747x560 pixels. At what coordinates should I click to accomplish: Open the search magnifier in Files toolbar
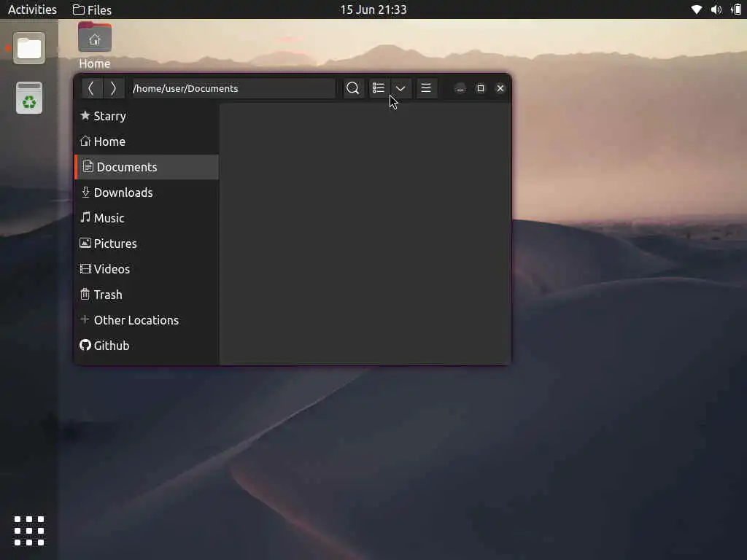(353, 88)
